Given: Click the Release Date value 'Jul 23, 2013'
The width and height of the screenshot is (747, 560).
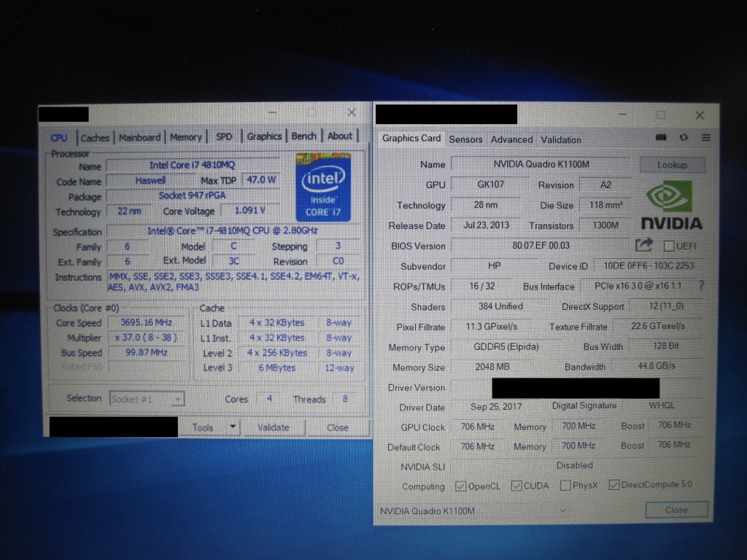Looking at the screenshot, I should 486,225.
